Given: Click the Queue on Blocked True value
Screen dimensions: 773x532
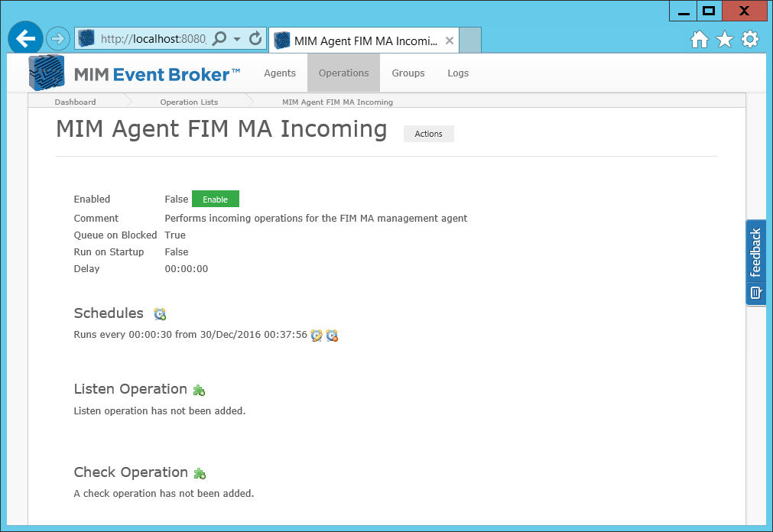Looking at the screenshot, I should (175, 235).
